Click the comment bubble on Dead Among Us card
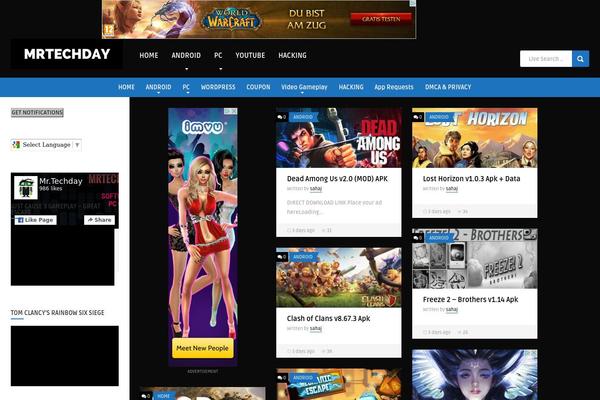600x400 pixels. coord(282,117)
